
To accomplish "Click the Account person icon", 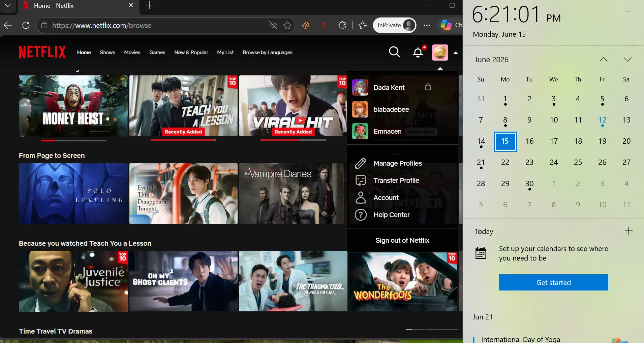I will pyautogui.click(x=361, y=198).
